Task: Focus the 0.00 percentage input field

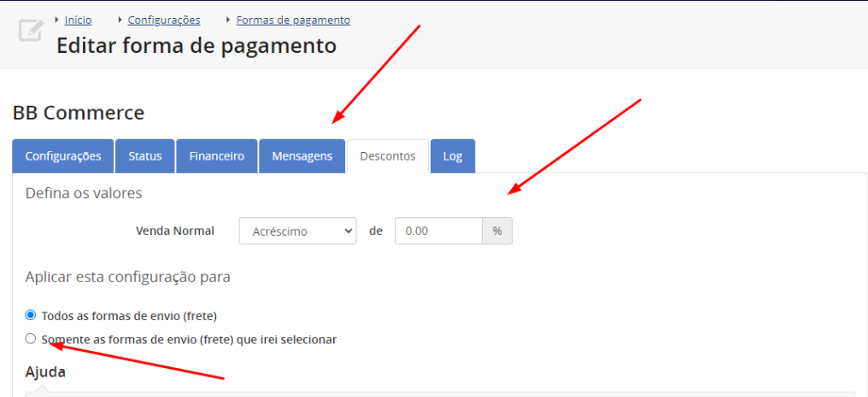Action: tap(438, 231)
